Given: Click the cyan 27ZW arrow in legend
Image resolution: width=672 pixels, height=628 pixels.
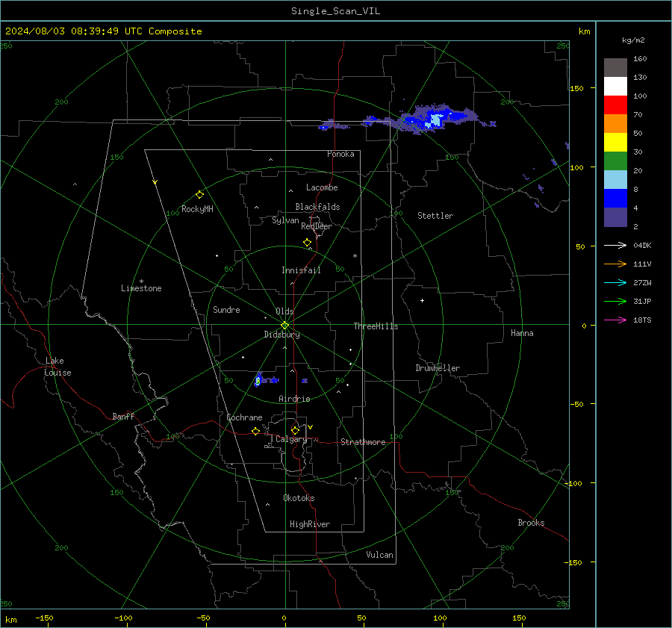Looking at the screenshot, I should pos(615,282).
